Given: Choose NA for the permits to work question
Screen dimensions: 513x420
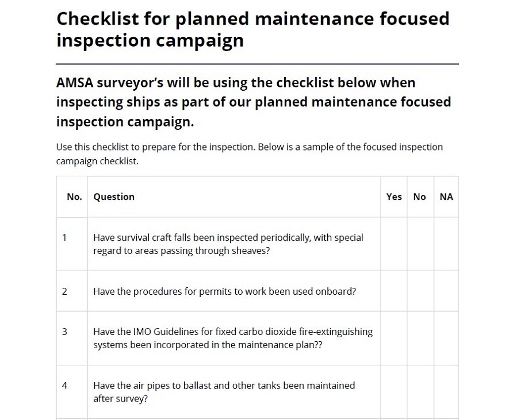Looking at the screenshot, I should pos(446,291).
